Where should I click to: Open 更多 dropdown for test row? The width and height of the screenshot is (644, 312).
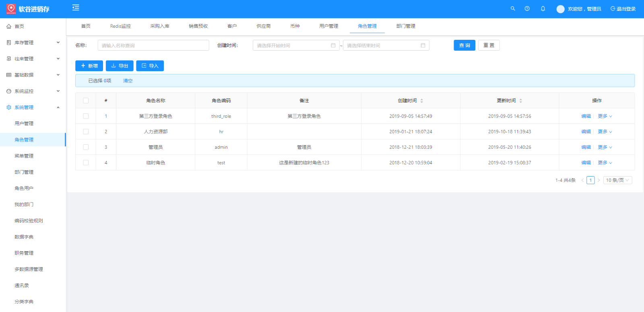pos(605,163)
